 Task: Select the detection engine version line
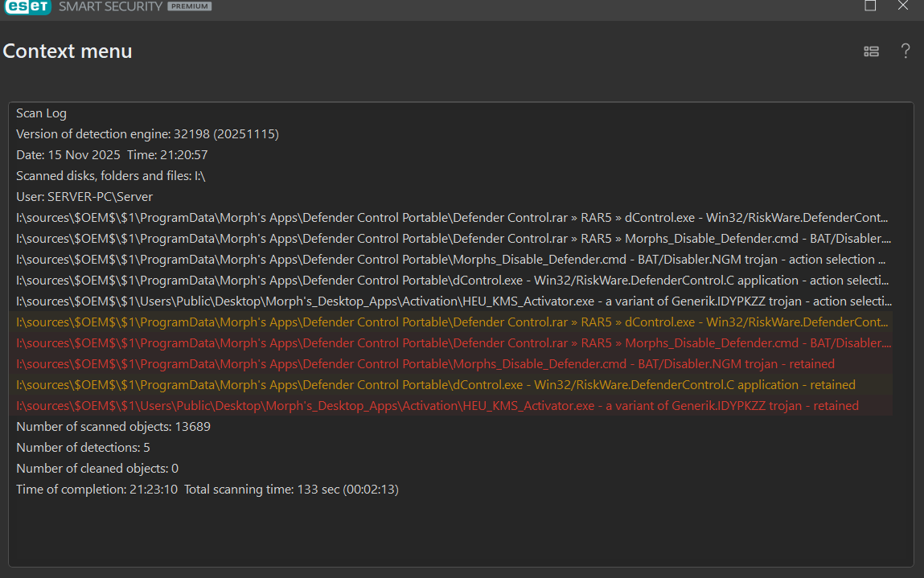pos(147,134)
